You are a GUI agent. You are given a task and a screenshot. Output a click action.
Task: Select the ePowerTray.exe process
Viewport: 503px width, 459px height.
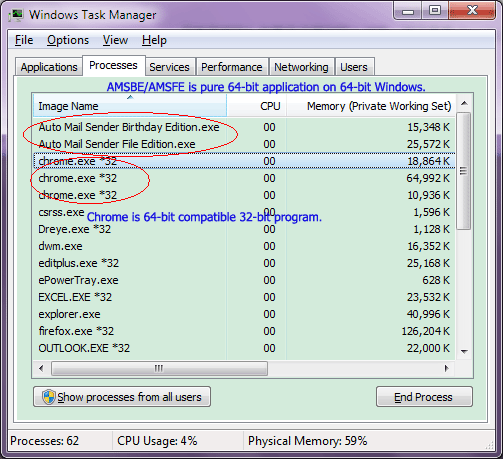tap(244, 280)
